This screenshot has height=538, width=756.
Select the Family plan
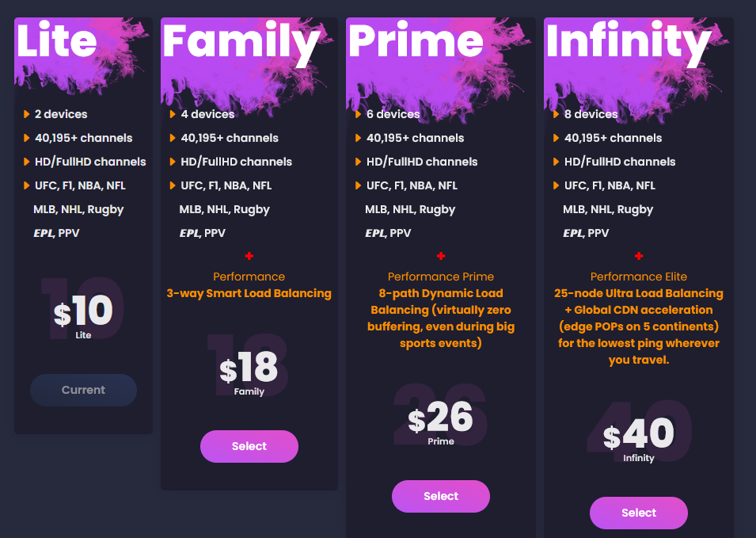point(249,446)
